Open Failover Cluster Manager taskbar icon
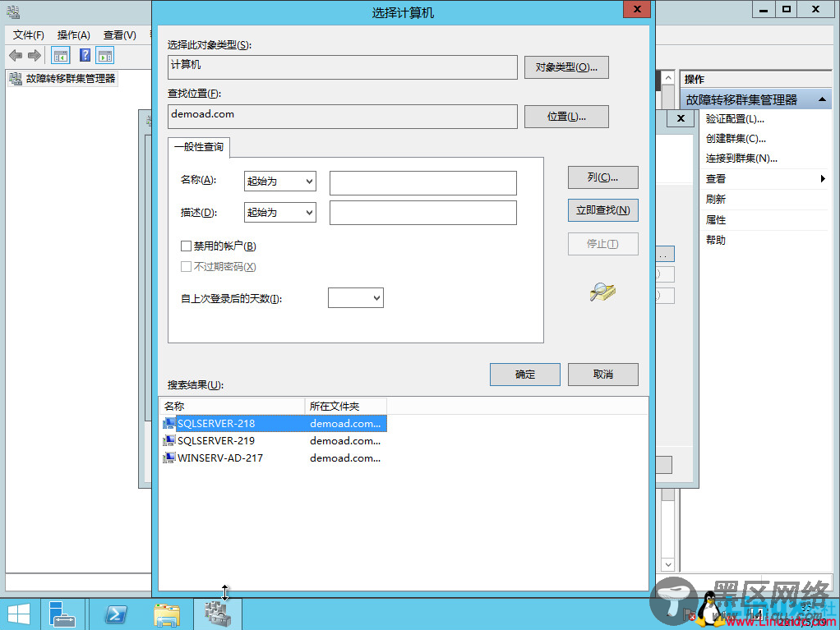The width and height of the screenshot is (840, 630). tap(218, 614)
